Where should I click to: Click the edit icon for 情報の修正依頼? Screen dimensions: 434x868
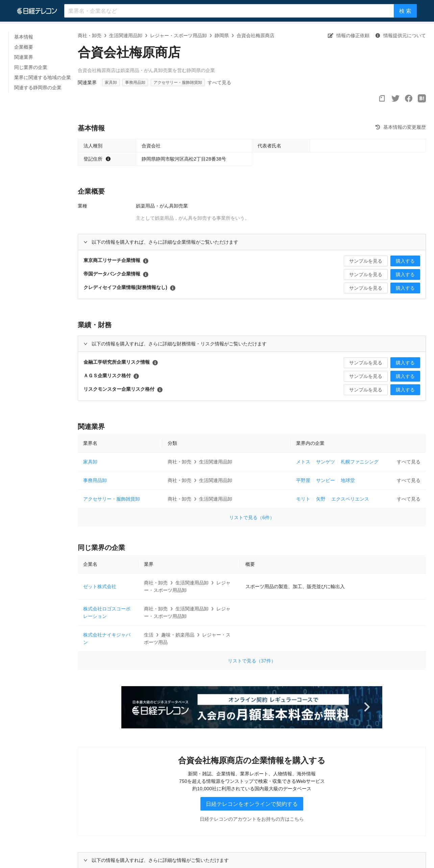pos(331,35)
